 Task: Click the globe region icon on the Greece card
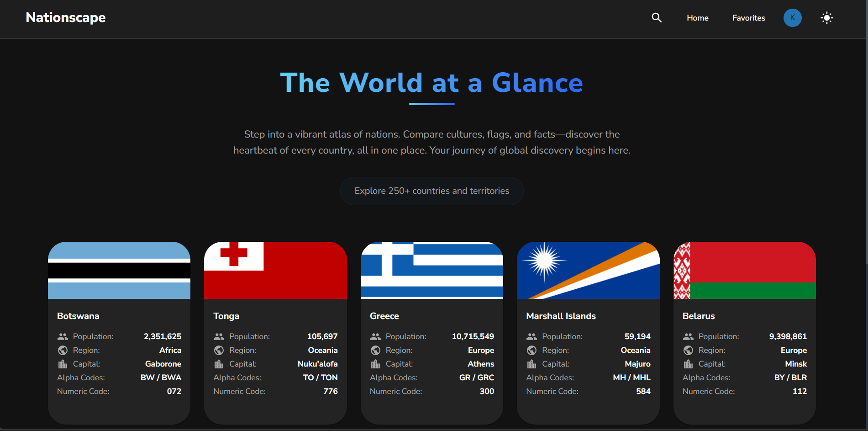(375, 350)
